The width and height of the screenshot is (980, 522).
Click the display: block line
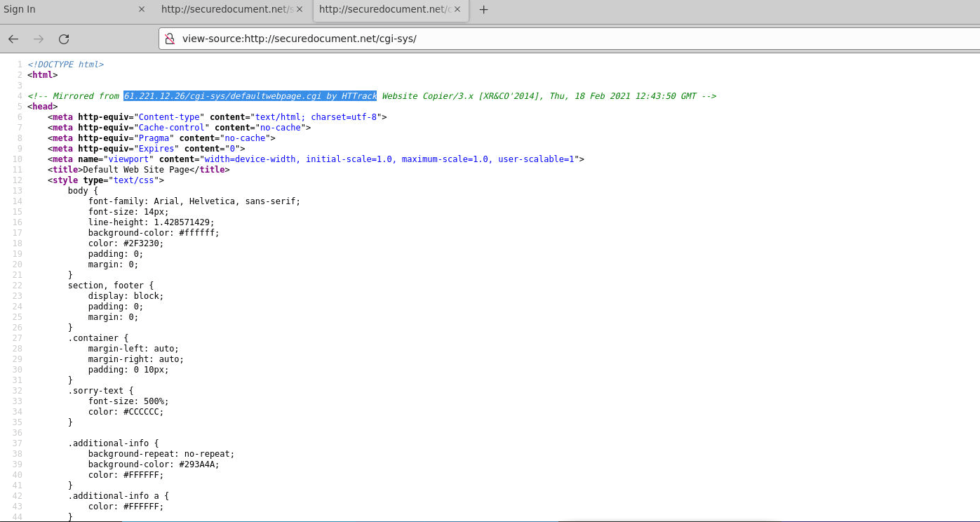click(x=126, y=296)
